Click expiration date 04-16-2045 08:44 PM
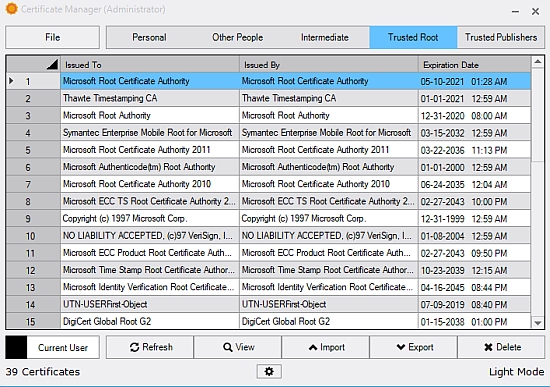 (475, 287)
